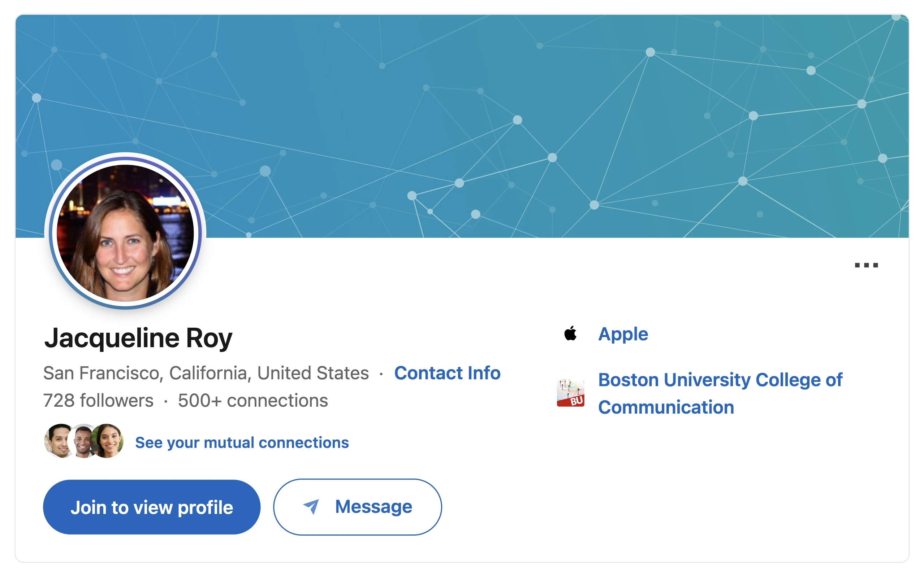The image size is (924, 576).
Task: Click the 500+ connections text
Action: click(x=253, y=400)
